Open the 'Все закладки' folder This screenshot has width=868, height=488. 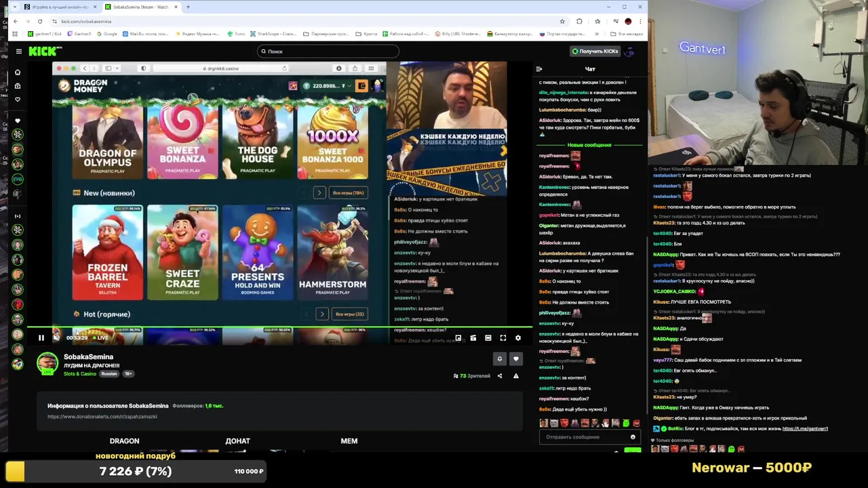click(x=626, y=34)
